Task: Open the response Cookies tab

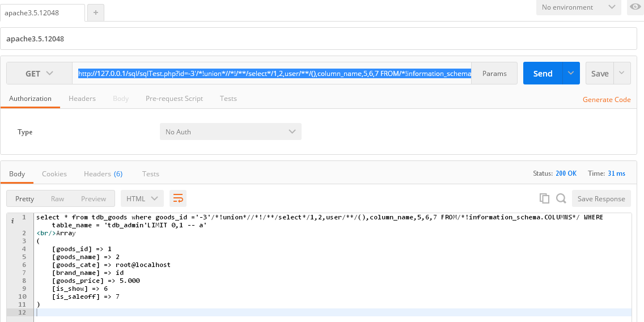Action: coord(54,173)
